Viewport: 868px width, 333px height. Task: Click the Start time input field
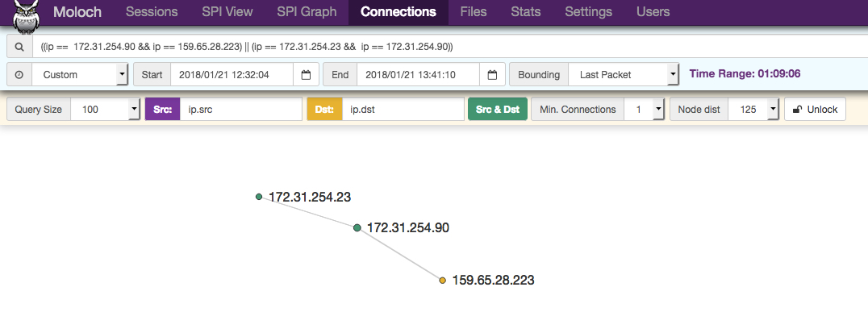(x=232, y=75)
